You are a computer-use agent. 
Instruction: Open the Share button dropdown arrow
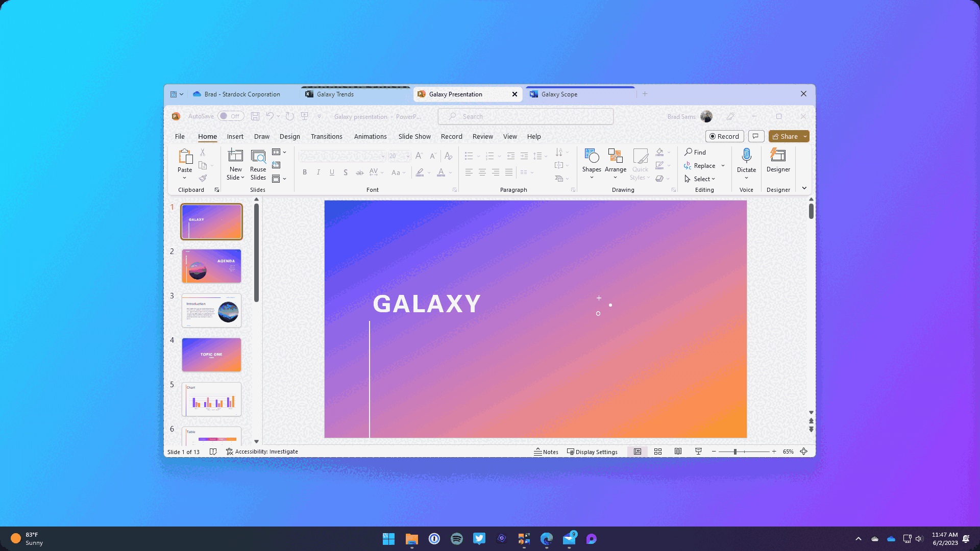[x=805, y=136]
